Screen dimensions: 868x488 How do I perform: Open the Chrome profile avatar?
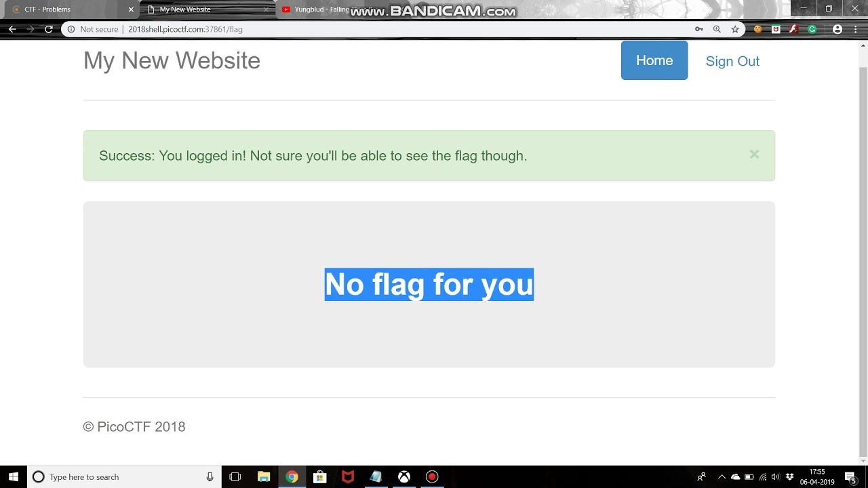click(x=837, y=29)
